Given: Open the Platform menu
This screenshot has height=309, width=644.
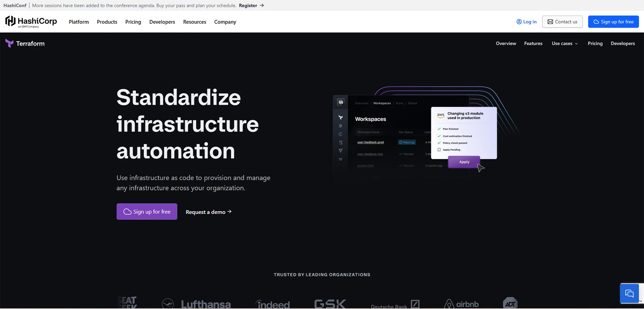Looking at the screenshot, I should (x=79, y=22).
